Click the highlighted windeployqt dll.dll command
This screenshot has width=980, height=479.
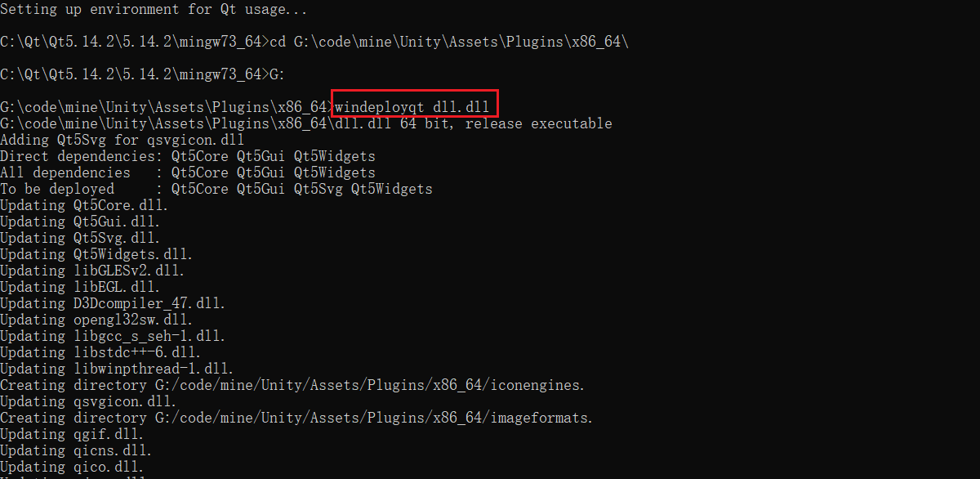[x=412, y=107]
